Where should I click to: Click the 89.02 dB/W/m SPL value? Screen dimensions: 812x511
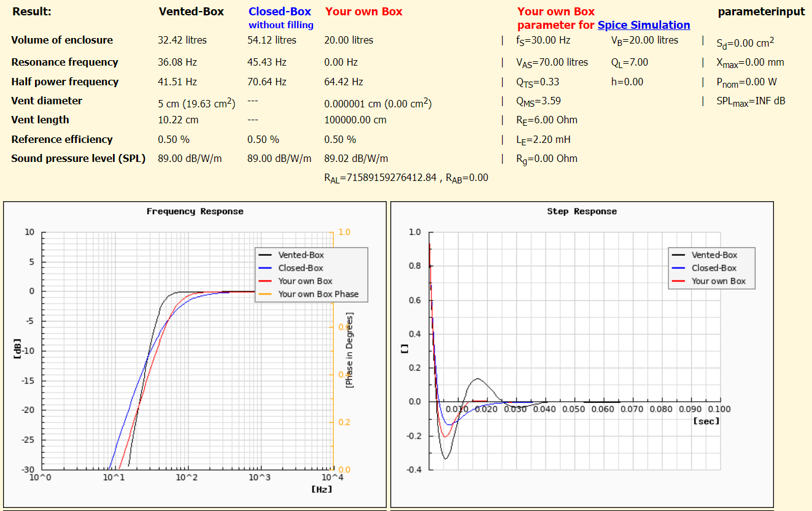(356, 158)
